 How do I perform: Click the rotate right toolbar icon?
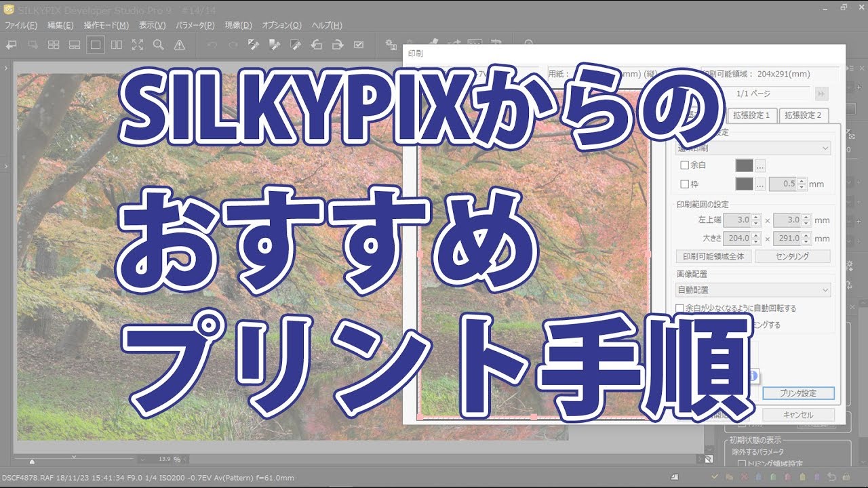point(337,45)
